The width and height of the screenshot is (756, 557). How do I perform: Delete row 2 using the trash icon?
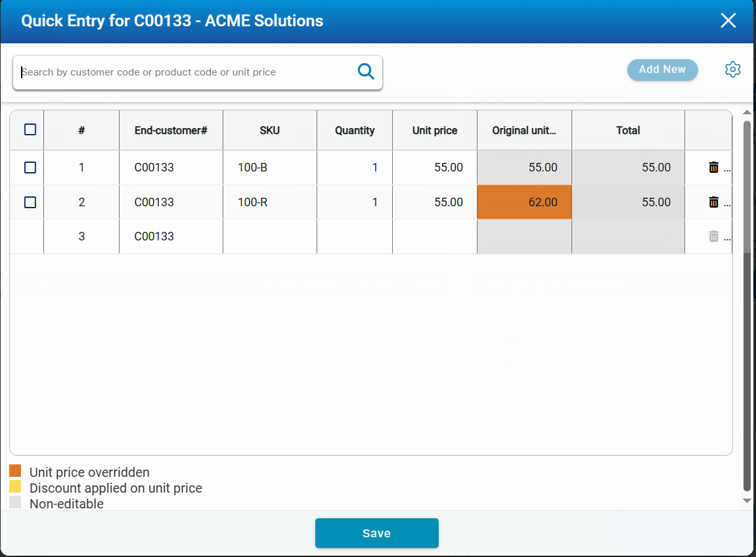pos(714,202)
